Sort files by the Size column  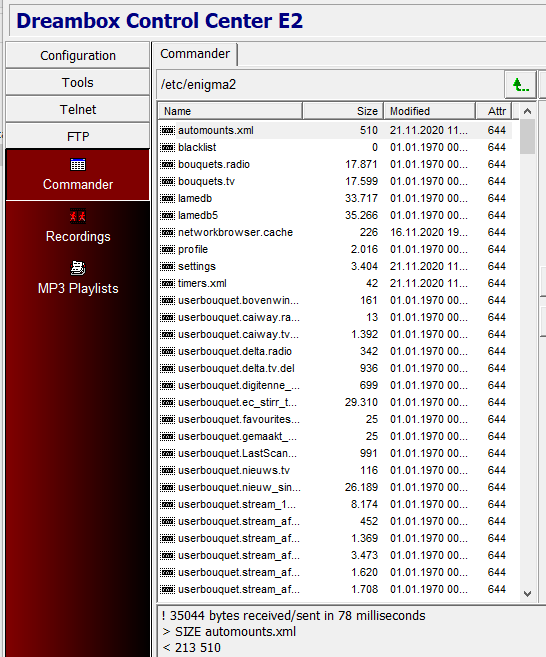tap(343, 111)
